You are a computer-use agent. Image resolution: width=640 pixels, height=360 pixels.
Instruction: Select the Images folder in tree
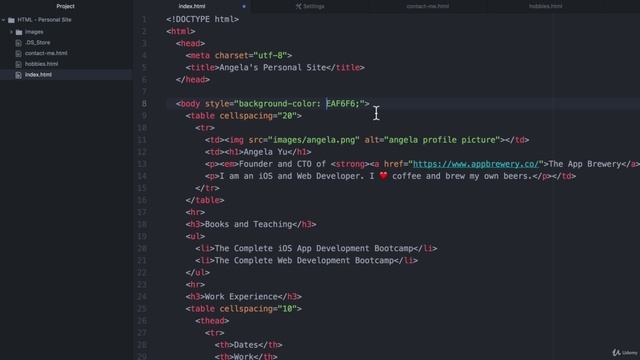[x=34, y=32]
